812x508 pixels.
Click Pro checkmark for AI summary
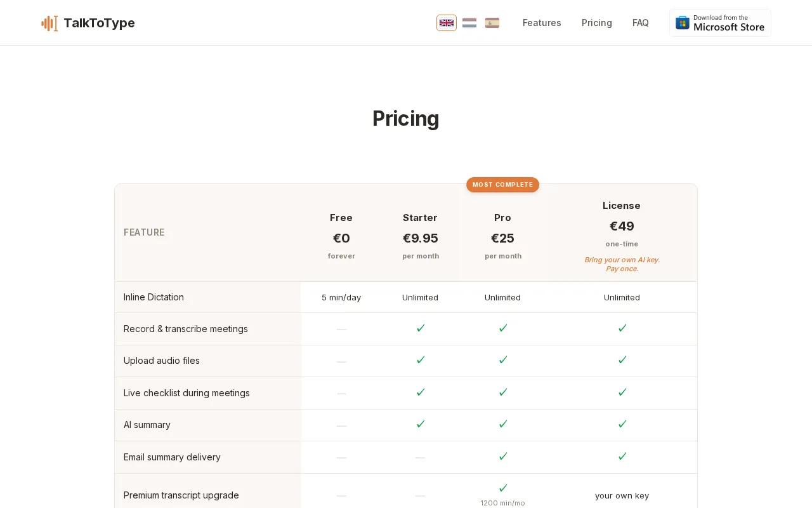tap(502, 424)
